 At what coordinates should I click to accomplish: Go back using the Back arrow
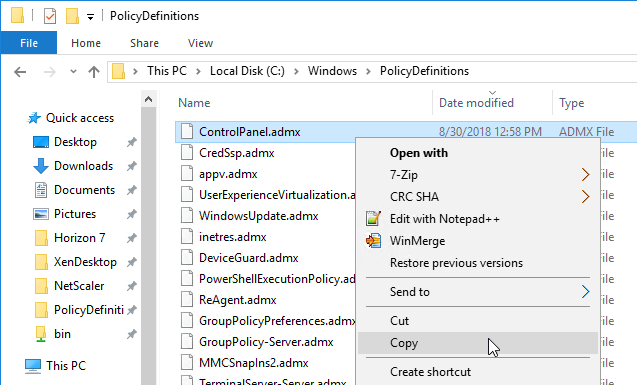pyautogui.click(x=20, y=72)
